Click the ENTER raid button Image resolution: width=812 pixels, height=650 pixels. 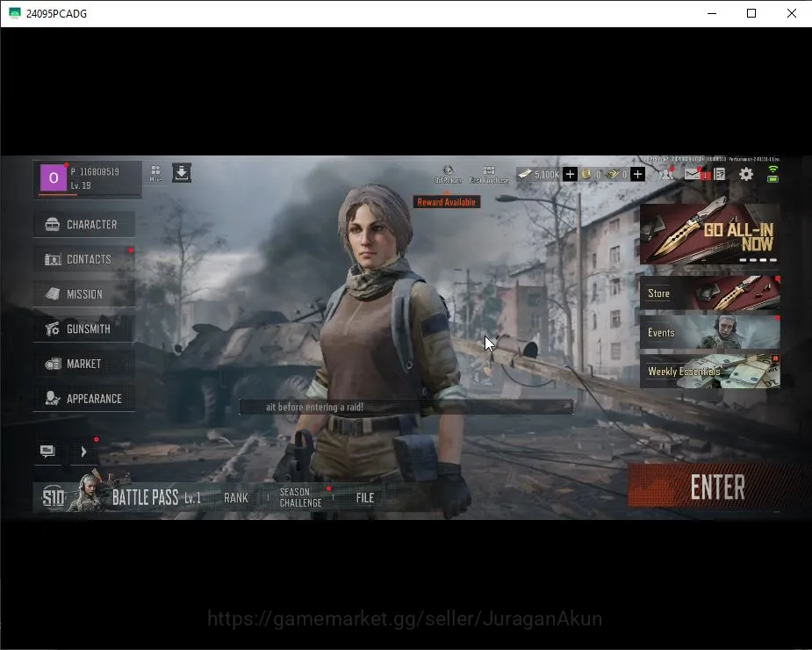[x=717, y=487]
